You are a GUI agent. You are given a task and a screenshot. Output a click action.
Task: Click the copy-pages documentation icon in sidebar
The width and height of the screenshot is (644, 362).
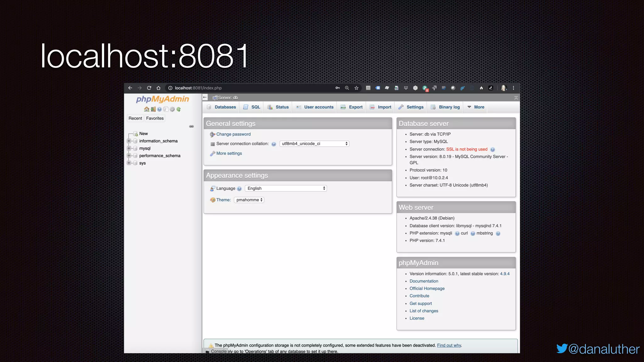click(x=166, y=109)
